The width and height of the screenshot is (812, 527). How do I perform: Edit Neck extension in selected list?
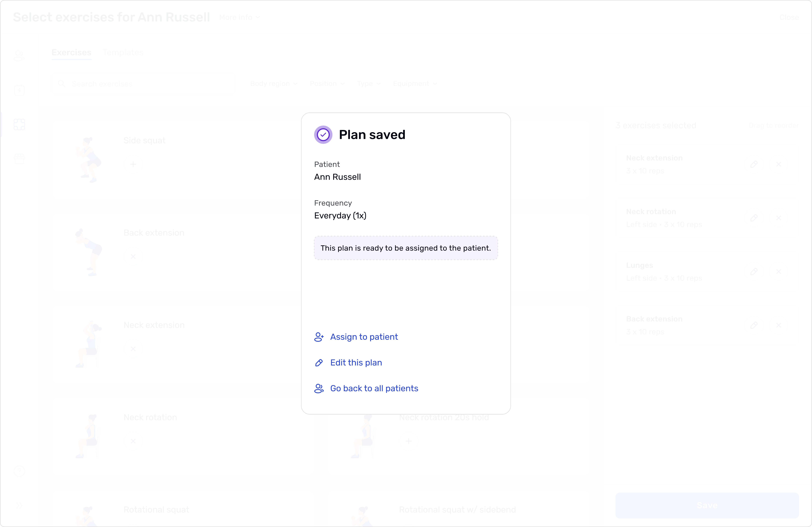(754, 164)
